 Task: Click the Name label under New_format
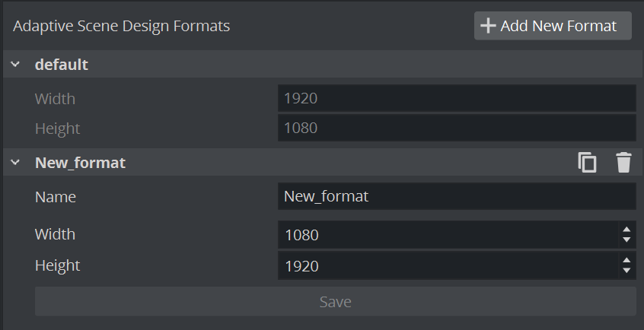(56, 197)
